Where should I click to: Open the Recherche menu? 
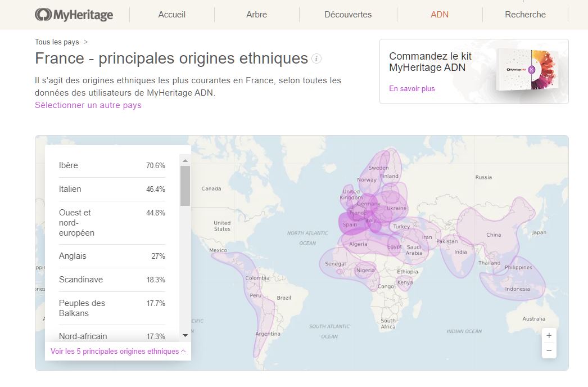(525, 15)
